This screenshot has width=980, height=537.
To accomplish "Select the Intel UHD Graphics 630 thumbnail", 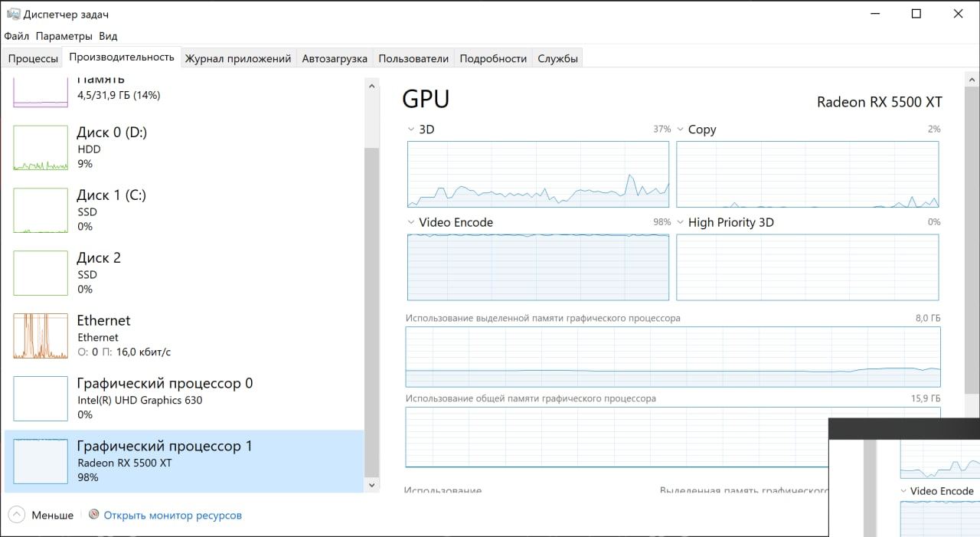I will click(41, 398).
